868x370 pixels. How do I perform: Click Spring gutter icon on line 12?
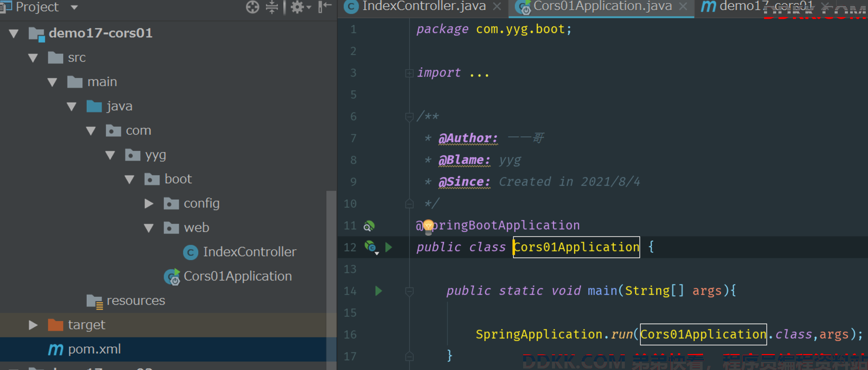371,247
